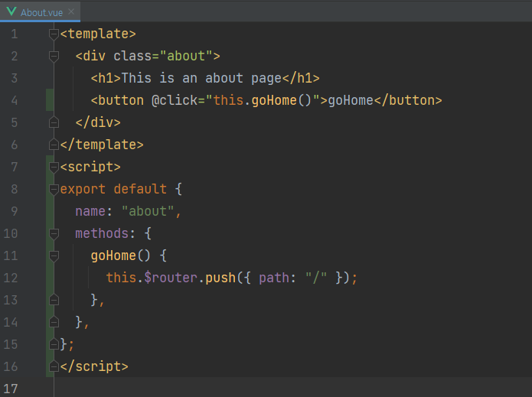Click the push method call on line 12
The width and height of the screenshot is (532, 397).
click(220, 278)
